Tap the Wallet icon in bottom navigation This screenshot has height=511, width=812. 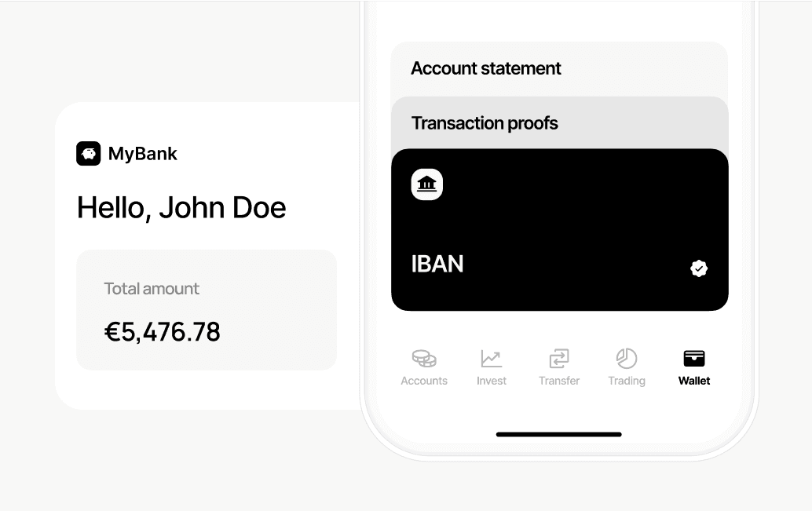pyautogui.click(x=694, y=358)
